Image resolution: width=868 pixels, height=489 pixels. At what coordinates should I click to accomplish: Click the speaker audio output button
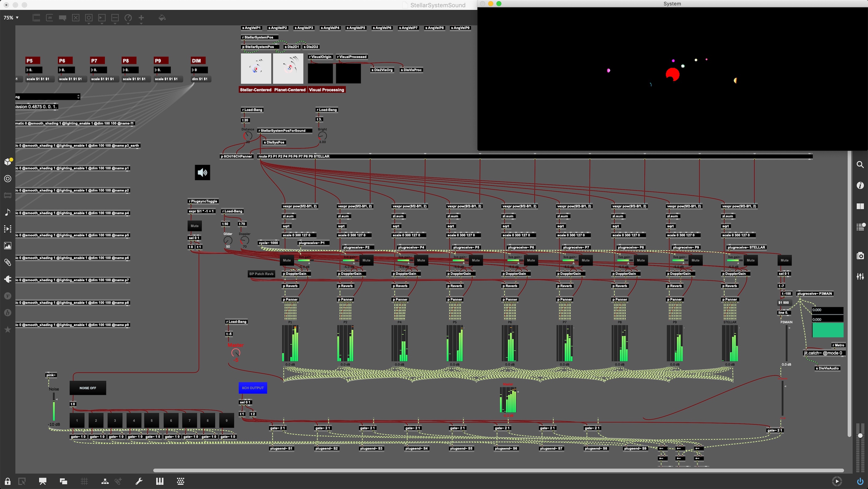click(x=202, y=172)
